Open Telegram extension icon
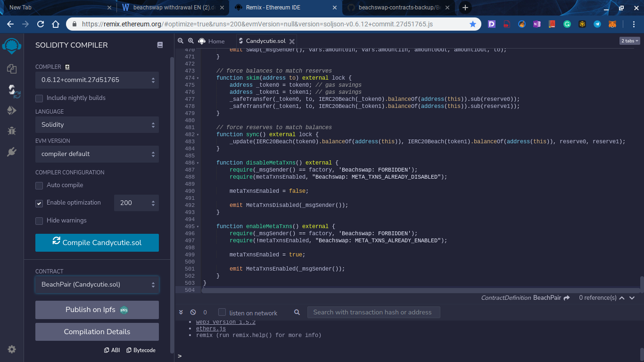 tap(597, 24)
